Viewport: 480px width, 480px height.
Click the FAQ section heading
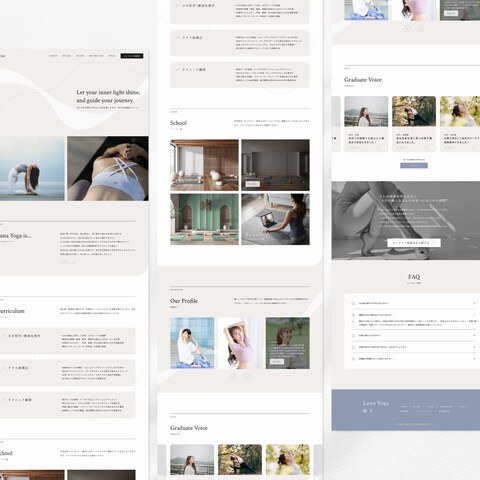click(414, 277)
